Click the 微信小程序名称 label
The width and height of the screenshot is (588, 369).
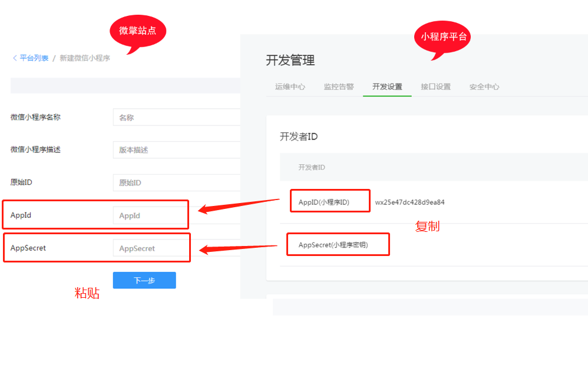(35, 117)
